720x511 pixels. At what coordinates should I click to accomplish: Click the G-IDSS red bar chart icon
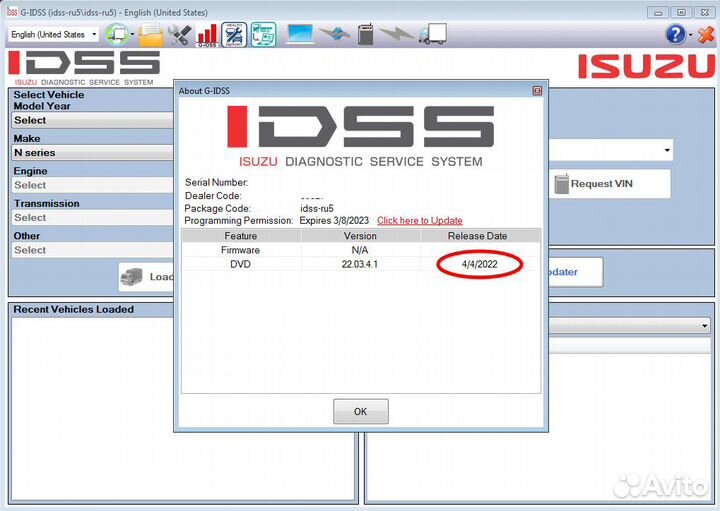[207, 35]
